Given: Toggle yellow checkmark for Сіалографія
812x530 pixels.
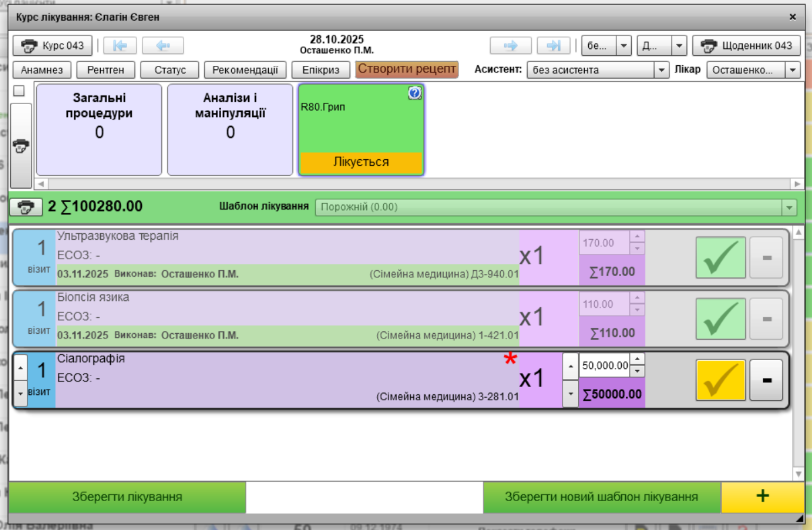Looking at the screenshot, I should pos(721,380).
